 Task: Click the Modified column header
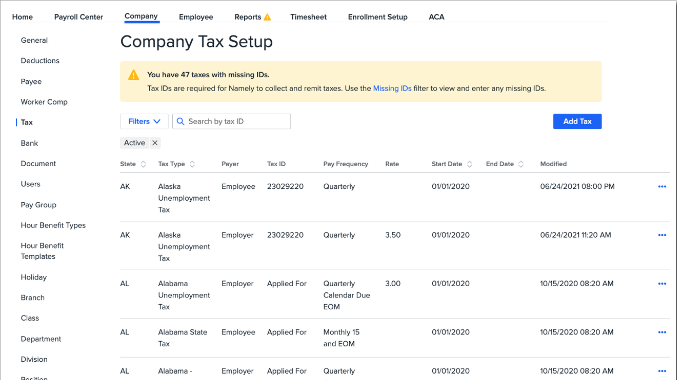point(554,164)
